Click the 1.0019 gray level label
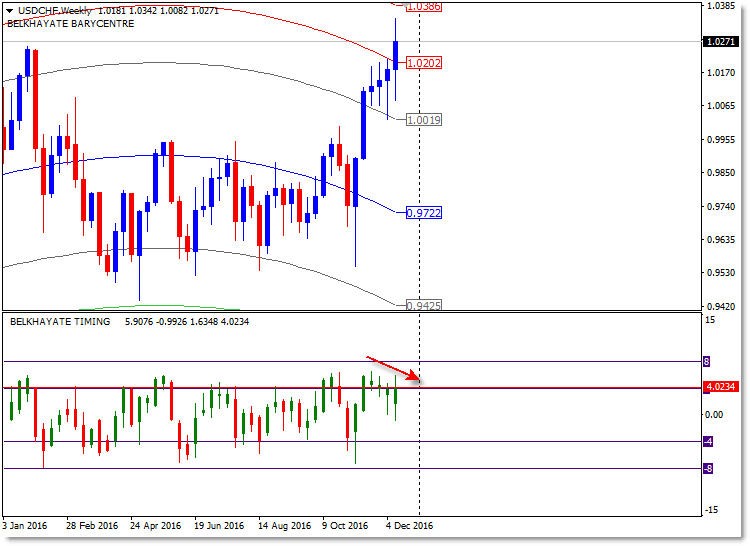The image size is (750, 546). (x=424, y=120)
